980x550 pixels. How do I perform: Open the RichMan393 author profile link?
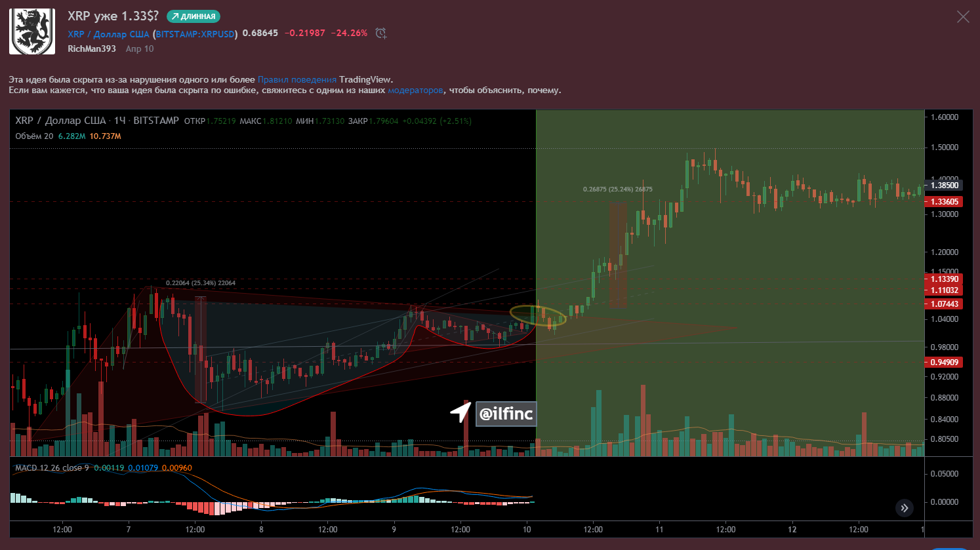[x=92, y=49]
